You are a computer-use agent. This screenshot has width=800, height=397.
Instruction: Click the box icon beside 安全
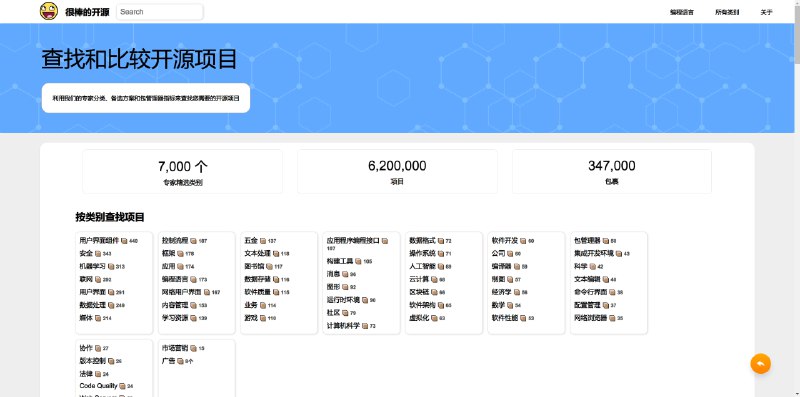(97, 254)
